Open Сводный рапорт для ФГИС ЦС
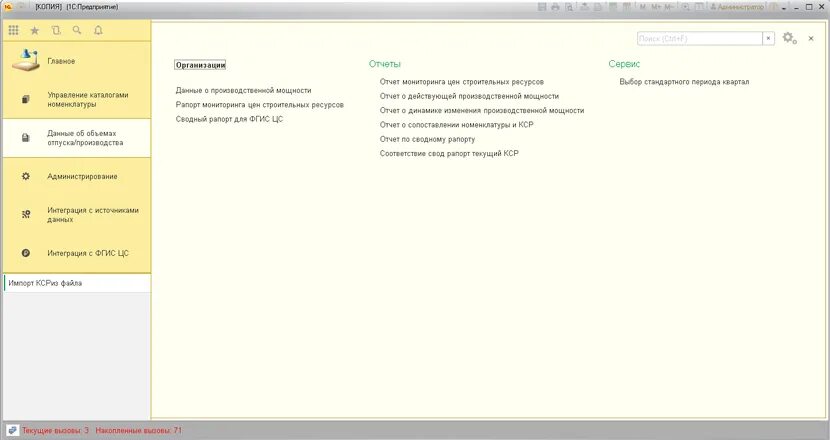Screen dimensions: 830x440 point(229,119)
